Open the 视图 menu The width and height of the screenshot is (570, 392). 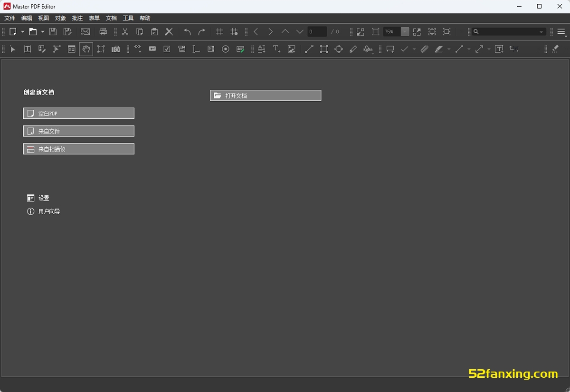coord(44,18)
